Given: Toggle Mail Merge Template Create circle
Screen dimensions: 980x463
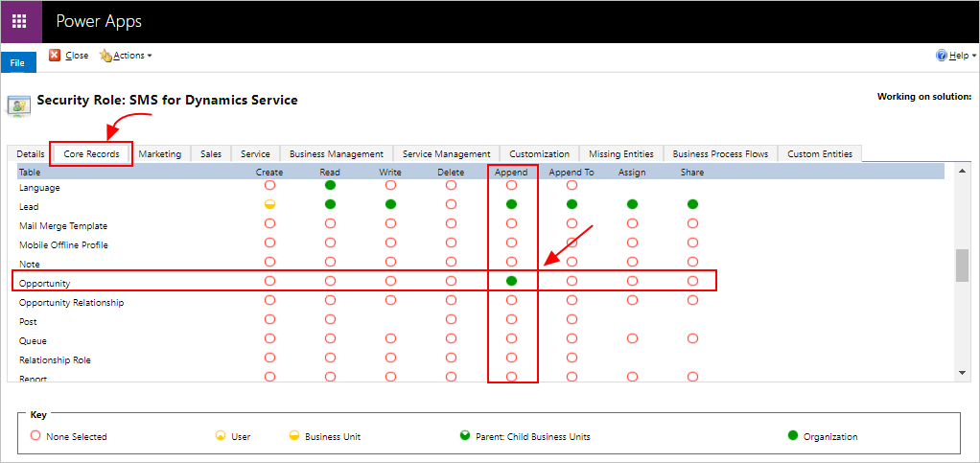Looking at the screenshot, I should click(270, 223).
